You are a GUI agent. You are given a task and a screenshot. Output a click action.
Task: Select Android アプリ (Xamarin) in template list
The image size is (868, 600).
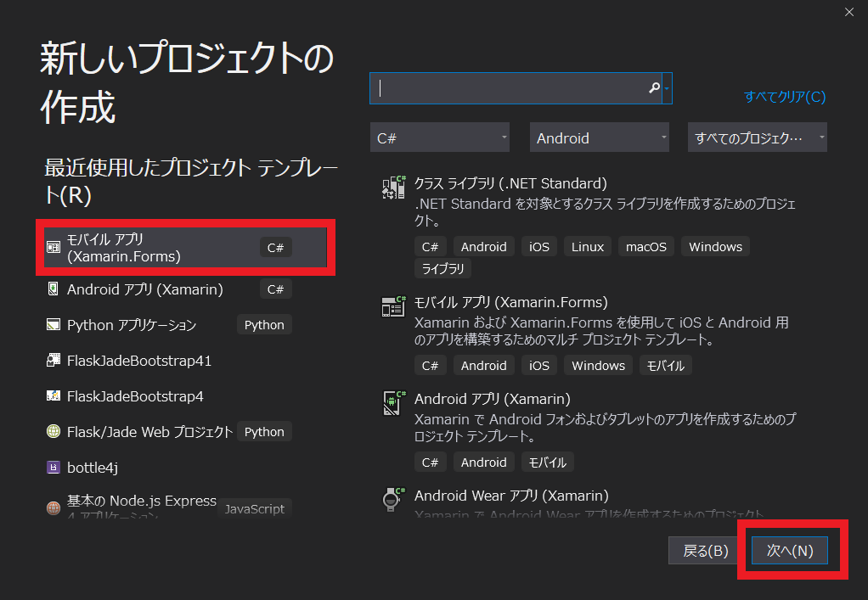pyautogui.click(x=492, y=399)
